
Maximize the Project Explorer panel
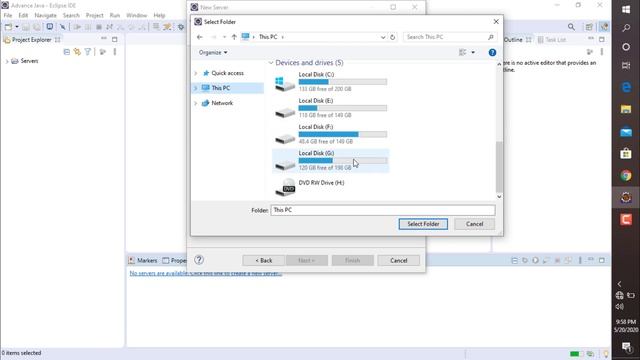coord(115,40)
